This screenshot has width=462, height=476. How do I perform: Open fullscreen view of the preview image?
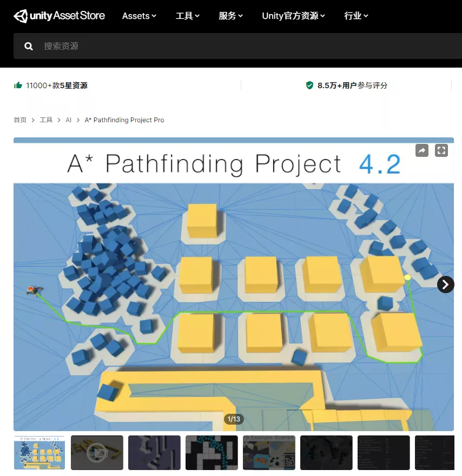(441, 150)
